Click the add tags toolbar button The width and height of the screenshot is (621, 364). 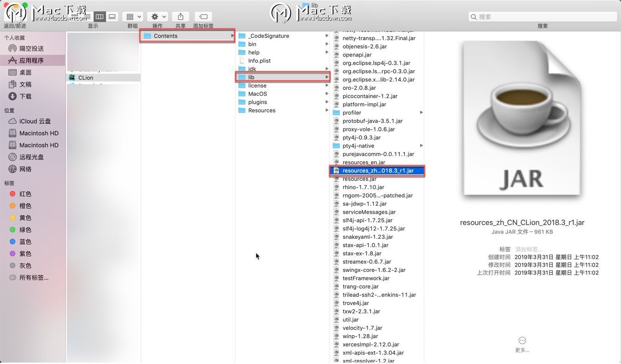click(203, 17)
